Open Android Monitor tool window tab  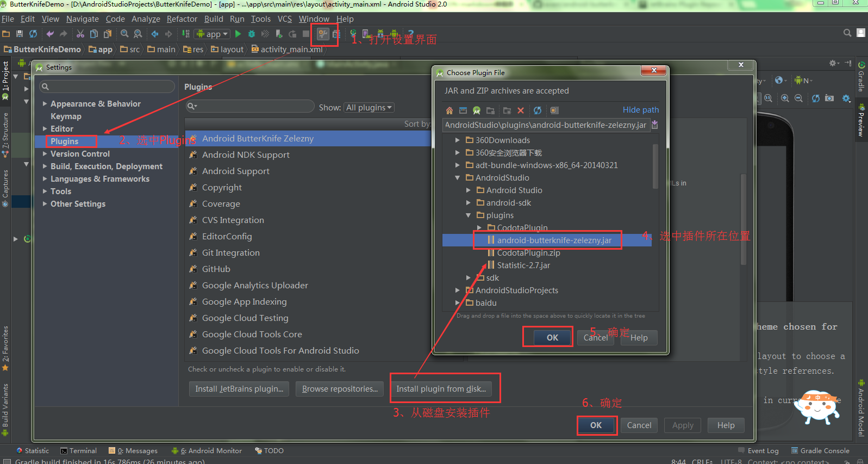[x=207, y=451]
